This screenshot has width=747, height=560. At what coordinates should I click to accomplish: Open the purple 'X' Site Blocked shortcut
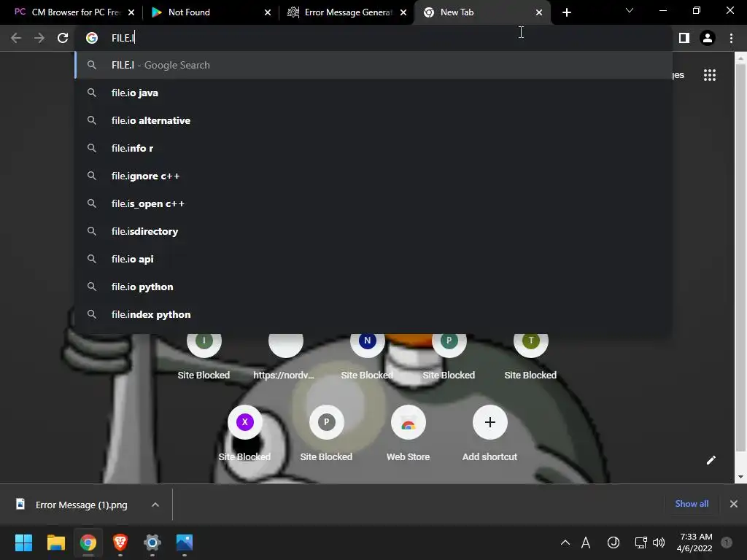point(245,435)
